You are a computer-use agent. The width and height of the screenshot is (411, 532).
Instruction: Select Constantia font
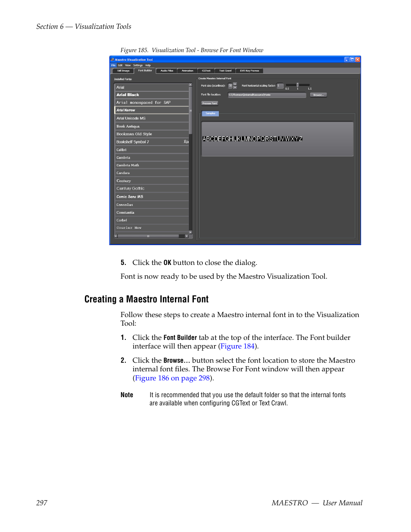click(x=152, y=212)
